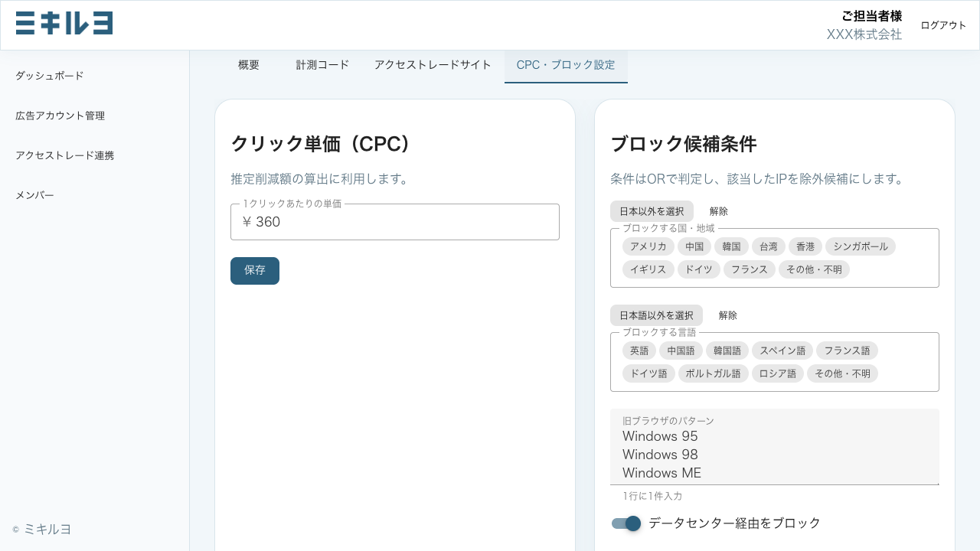Click 解除 beside 日本以外を選択
The width and height of the screenshot is (980, 551).
point(719,211)
